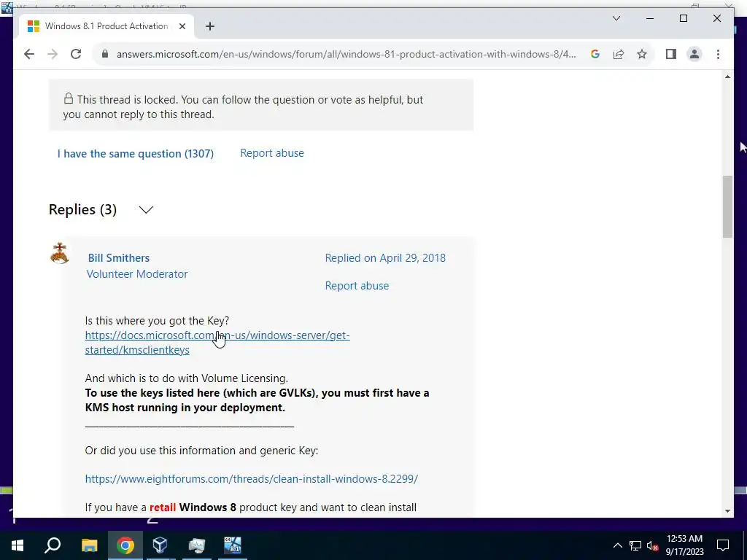Click 'I have the same question (1307)'
The width and height of the screenshot is (747, 560).
pyautogui.click(x=135, y=154)
